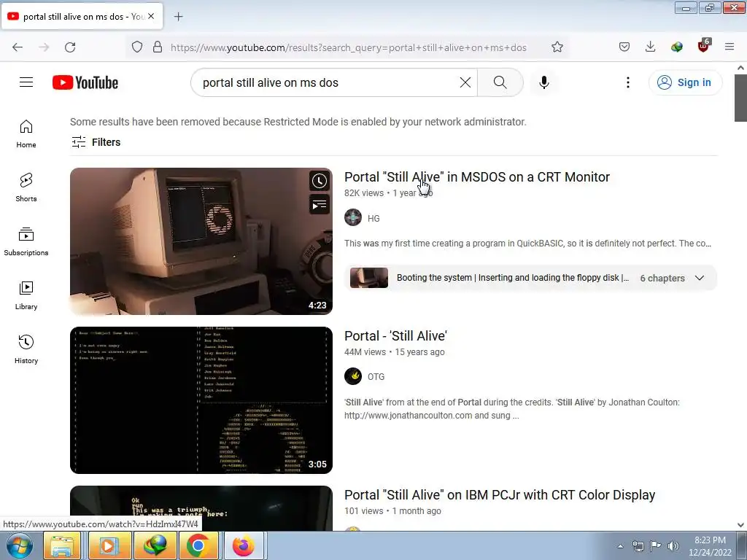Click the site padlock icon
Screen dimensions: 747x560
[x=158, y=47]
